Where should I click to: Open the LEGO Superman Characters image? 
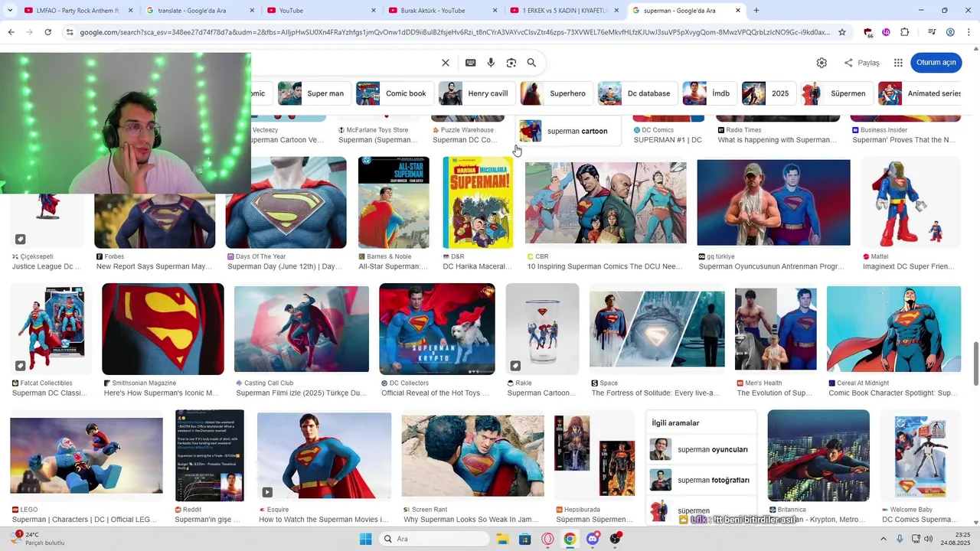click(x=87, y=455)
